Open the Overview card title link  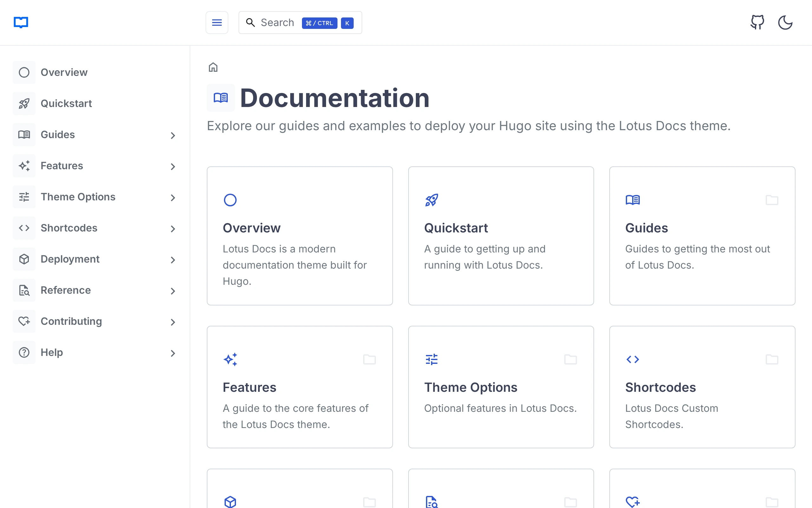(x=251, y=228)
